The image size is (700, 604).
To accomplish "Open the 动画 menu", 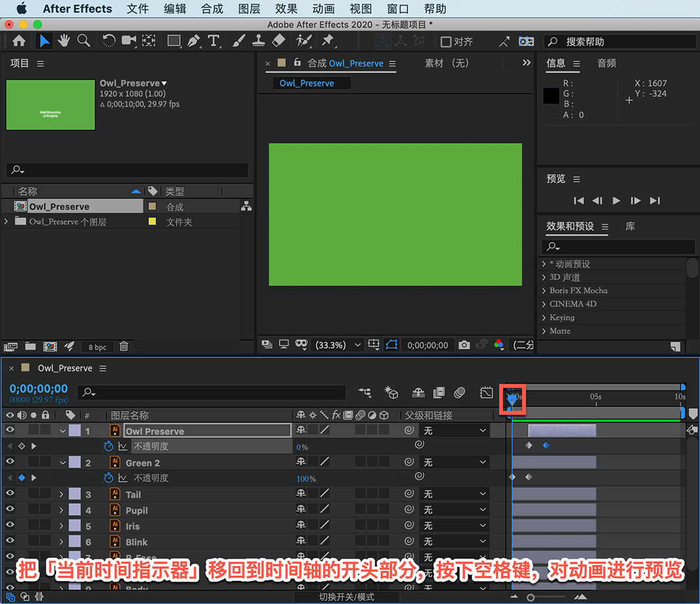I will [324, 9].
